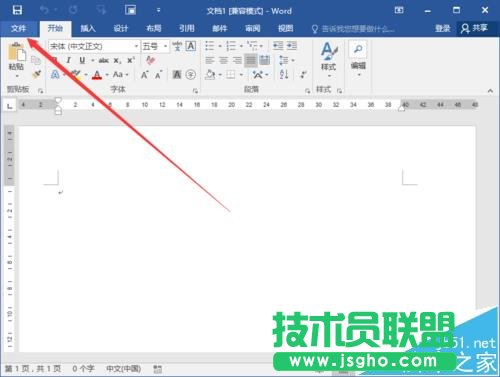
Task: Click the Text Effects blue A icon
Action: [55, 75]
